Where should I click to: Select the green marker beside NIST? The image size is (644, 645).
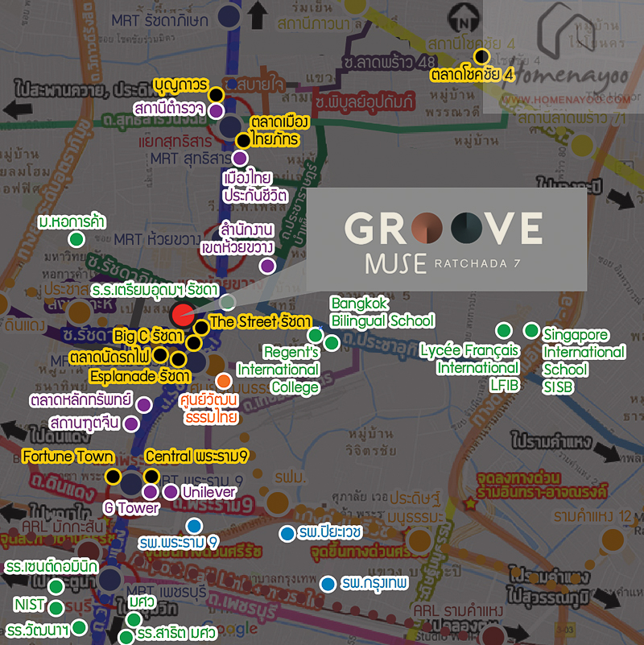(x=56, y=608)
